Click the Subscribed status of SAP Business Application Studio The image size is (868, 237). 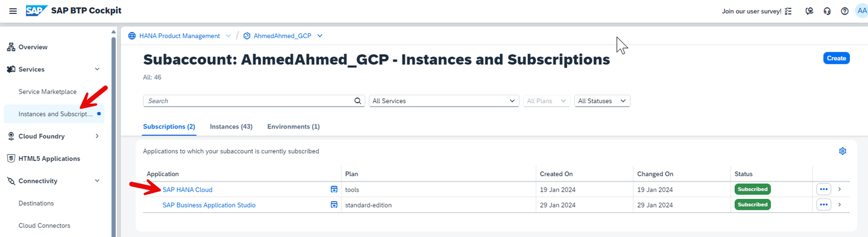click(x=752, y=205)
